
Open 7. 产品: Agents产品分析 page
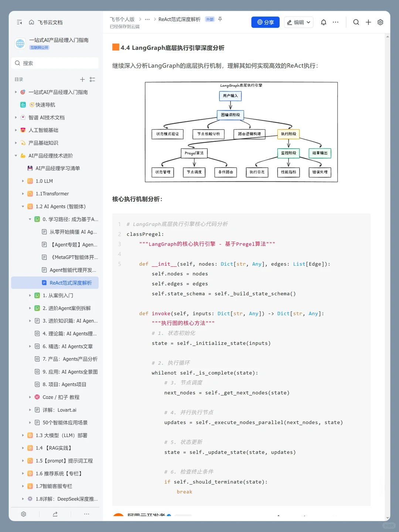point(55,359)
